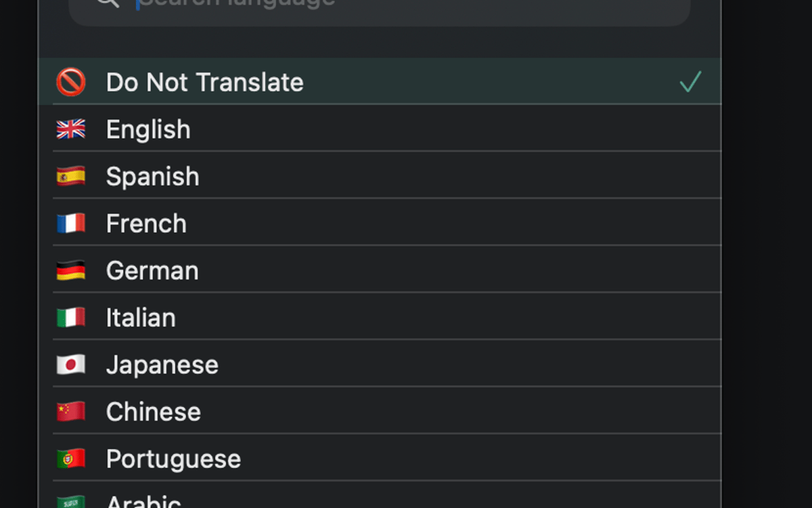Click the Spain flag icon
The image size is (812, 508).
(70, 177)
